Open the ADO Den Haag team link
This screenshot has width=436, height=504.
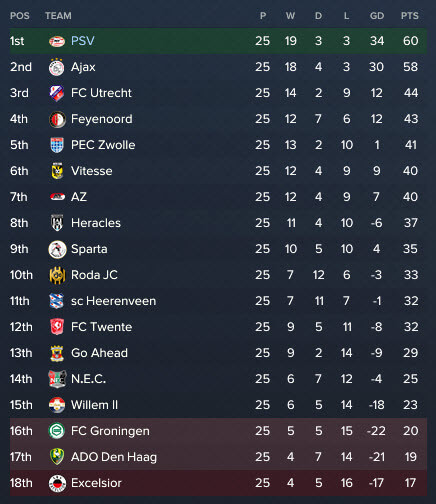click(114, 457)
